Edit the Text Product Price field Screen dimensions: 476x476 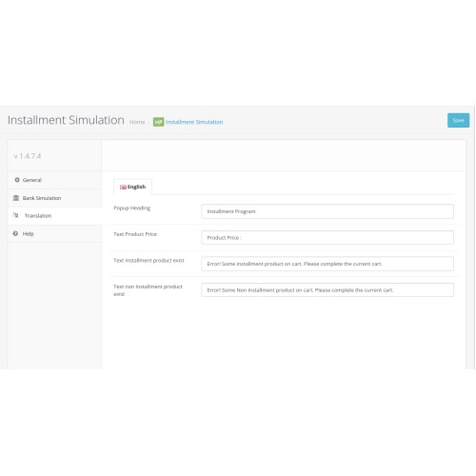[327, 238]
